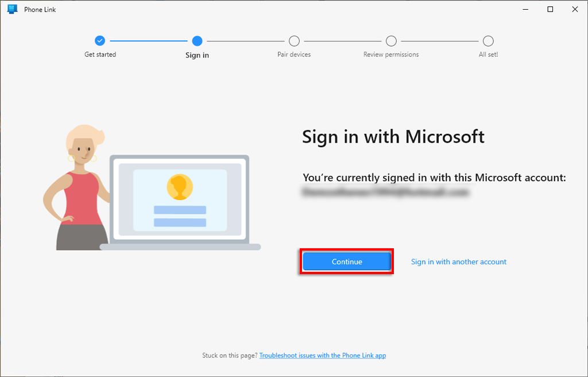Maximize the Phone Link window
Image resolution: width=588 pixels, height=377 pixels.
(550, 9)
